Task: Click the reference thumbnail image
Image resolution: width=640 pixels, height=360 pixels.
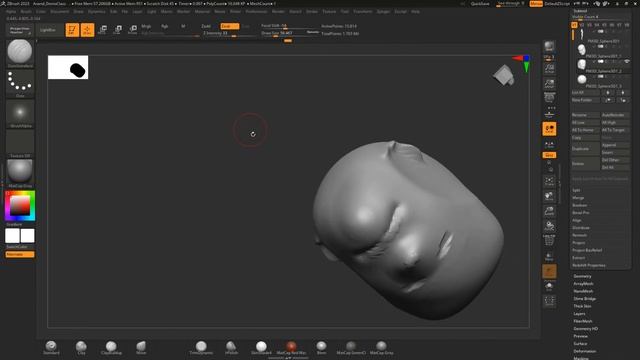Action: 68,67
